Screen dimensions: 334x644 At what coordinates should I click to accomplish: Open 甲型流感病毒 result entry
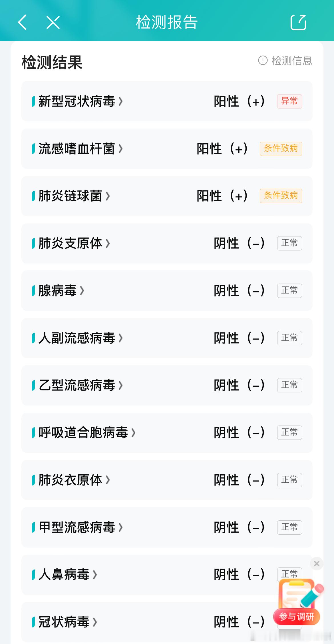coord(167,527)
